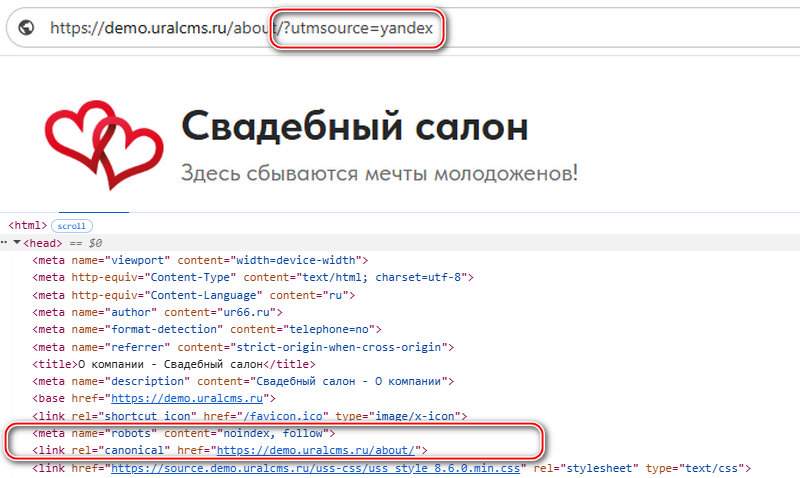Collapse the <head> element triangle
The height and width of the screenshot is (478, 800).
click(17, 243)
